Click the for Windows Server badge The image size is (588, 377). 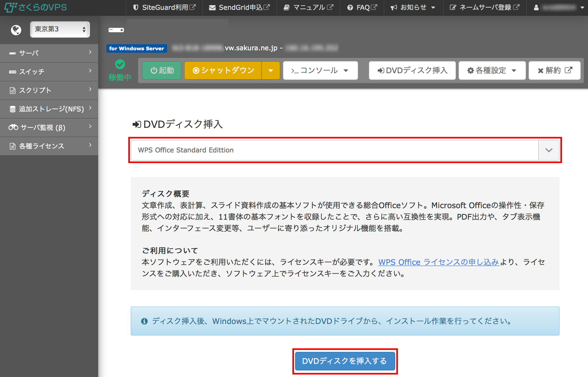pyautogui.click(x=136, y=48)
